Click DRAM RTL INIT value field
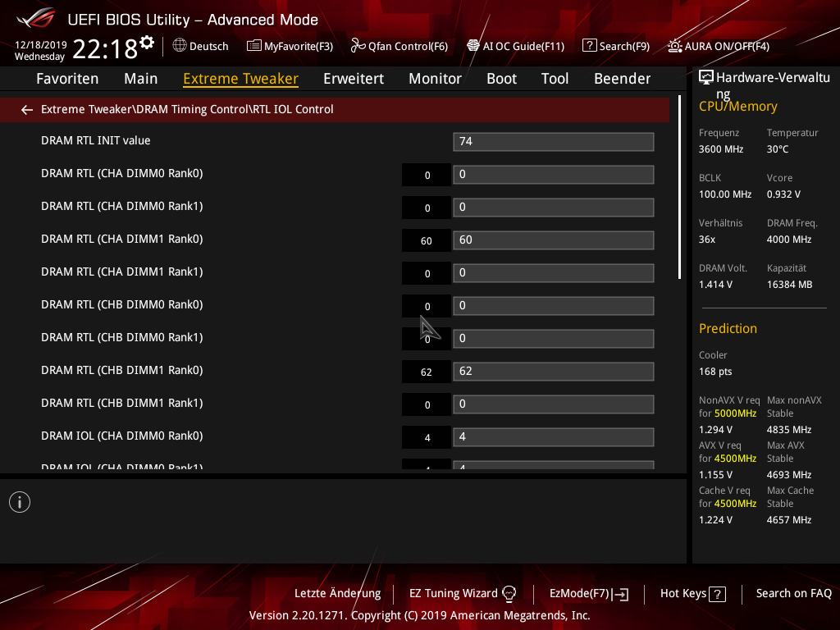The width and height of the screenshot is (840, 630). [554, 142]
